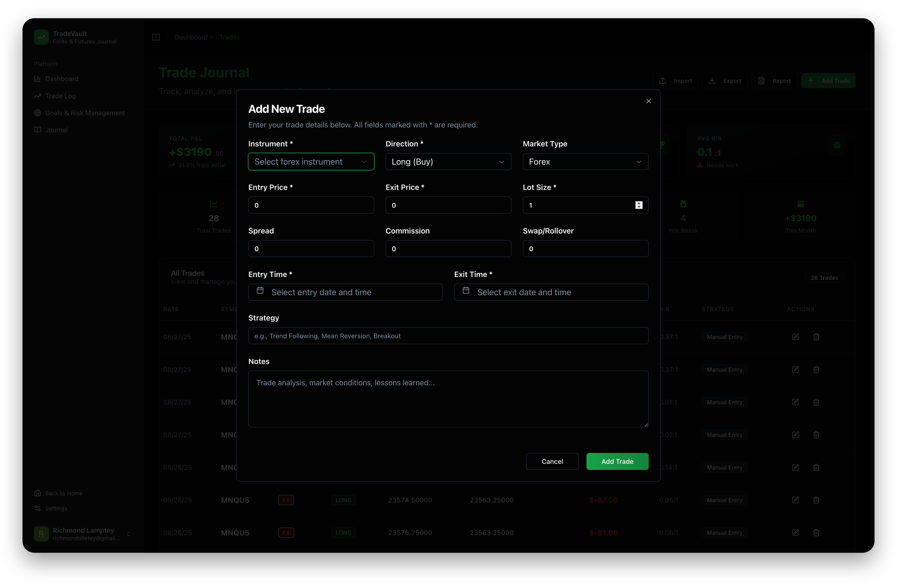
Task: Click the Lot Size stepper arrows
Action: (639, 205)
